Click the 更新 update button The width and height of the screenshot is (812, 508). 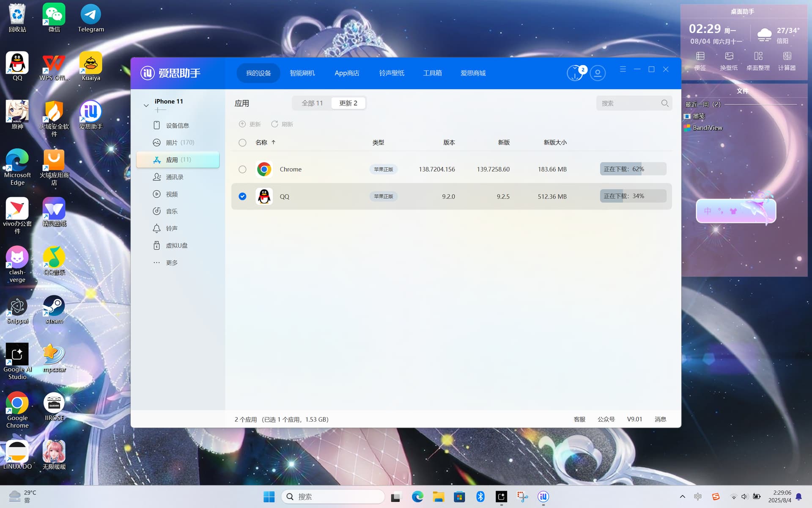[x=250, y=124]
